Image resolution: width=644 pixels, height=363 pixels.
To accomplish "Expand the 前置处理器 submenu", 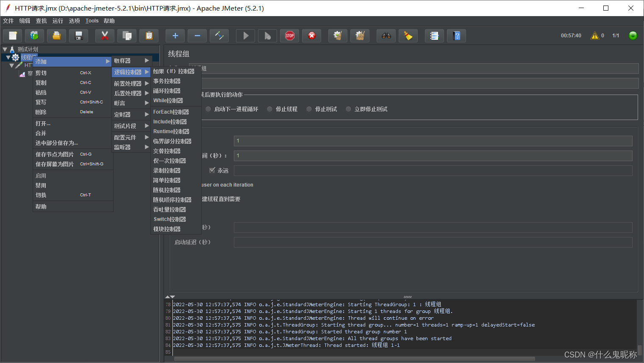I will coord(132,84).
